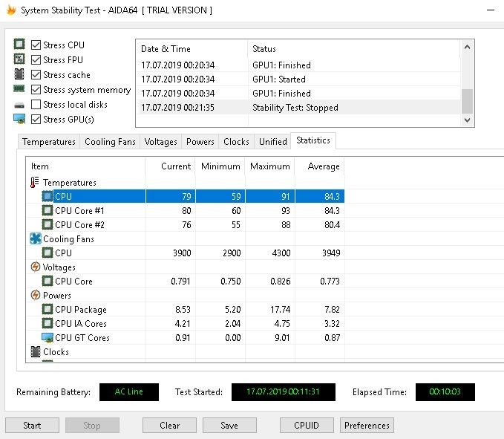This screenshot has height=439, width=504.
Task: Open the Unified tab
Action: point(273,142)
